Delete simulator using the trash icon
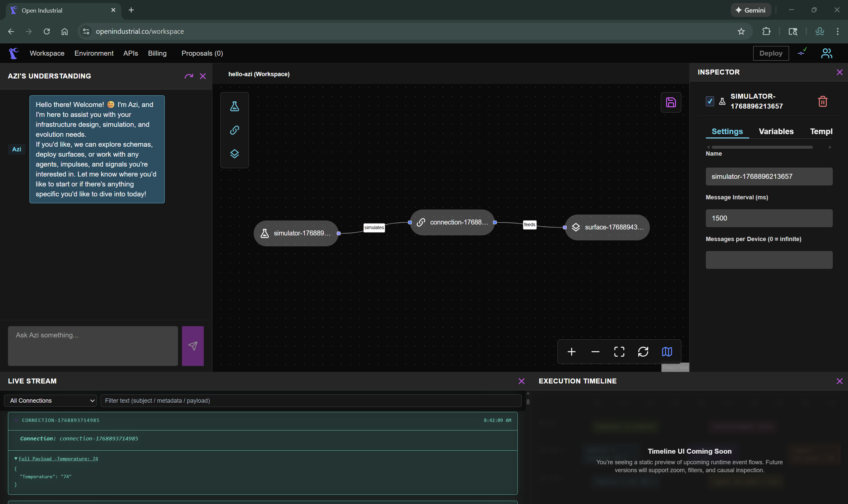Screen dimensions: 848x504 pyautogui.click(x=822, y=101)
